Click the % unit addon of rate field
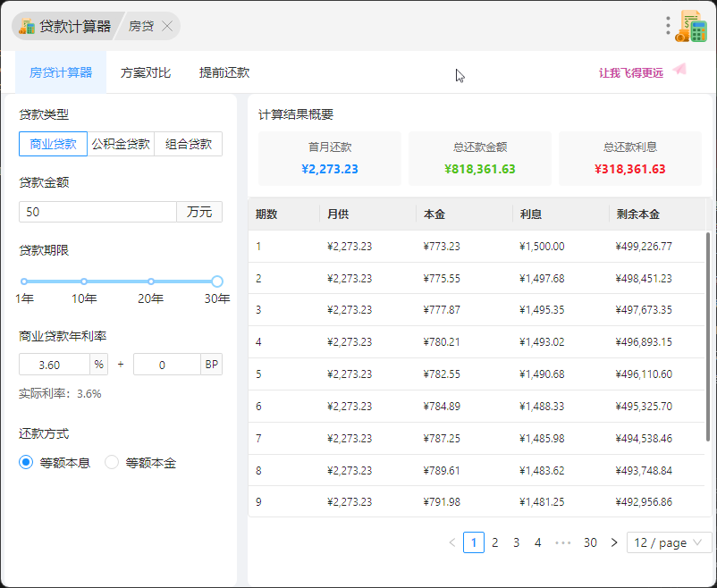 pyautogui.click(x=98, y=365)
